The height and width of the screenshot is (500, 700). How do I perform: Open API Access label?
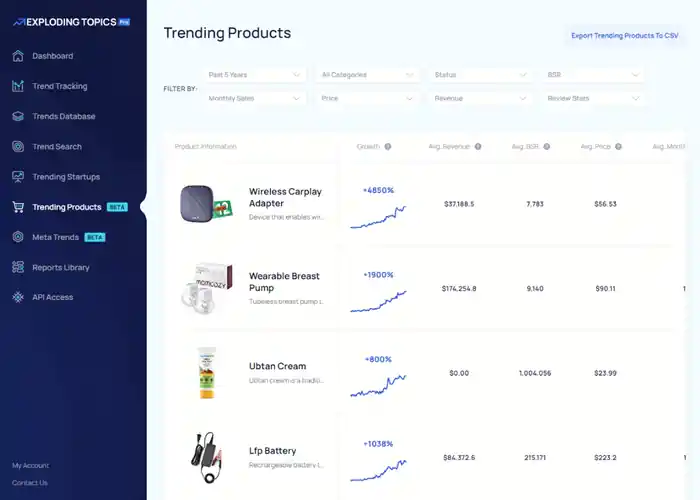click(53, 297)
